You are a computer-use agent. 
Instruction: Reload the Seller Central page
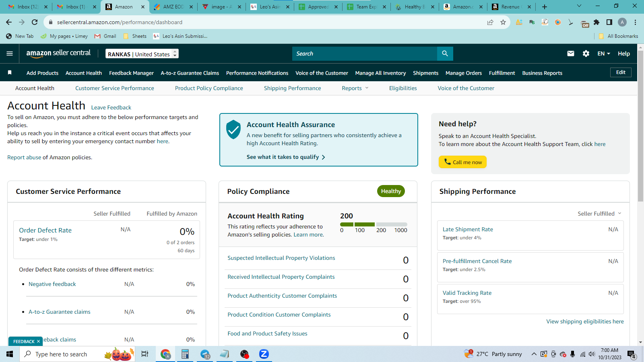point(35,22)
